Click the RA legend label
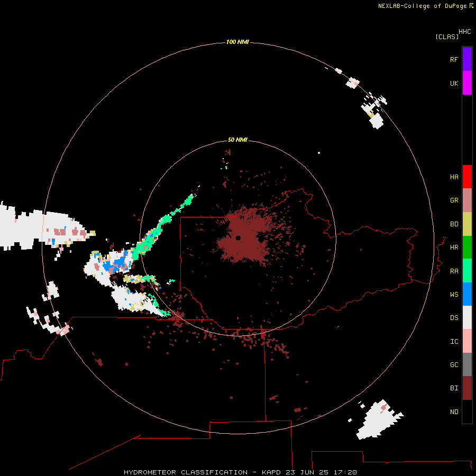Viewport: 476px width, 476px height. [x=454, y=271]
